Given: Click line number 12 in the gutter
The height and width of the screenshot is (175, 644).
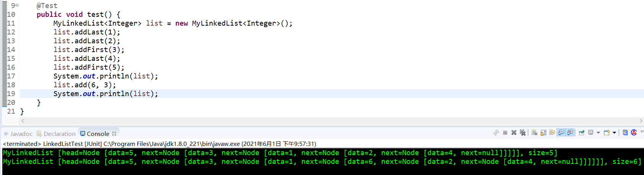Looking at the screenshot, I should (x=11, y=32).
